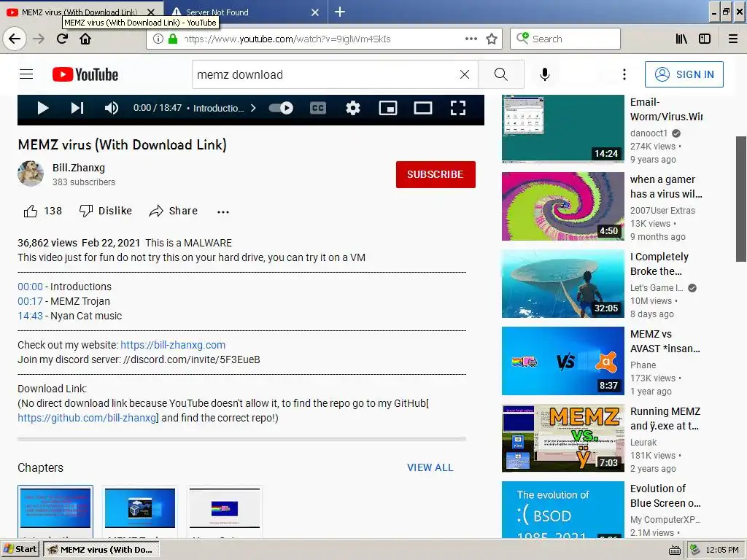Select the Introductions chapter thumbnail

(x=55, y=508)
